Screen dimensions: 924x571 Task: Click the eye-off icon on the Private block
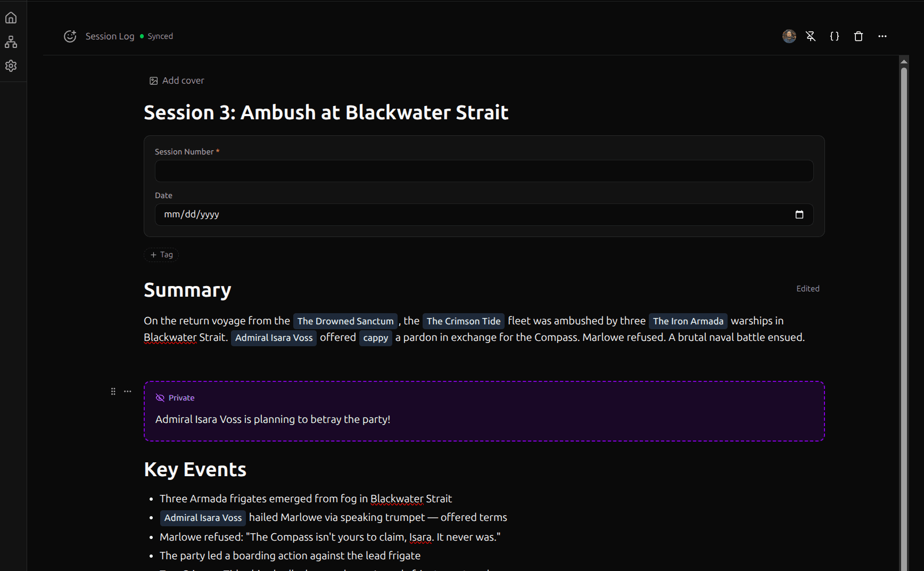coord(160,397)
